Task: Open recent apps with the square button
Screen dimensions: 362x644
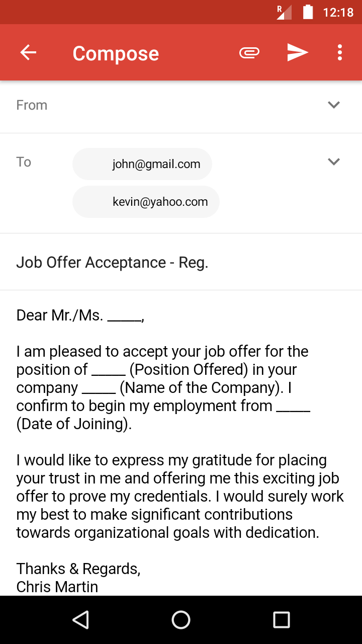Action: click(282, 620)
